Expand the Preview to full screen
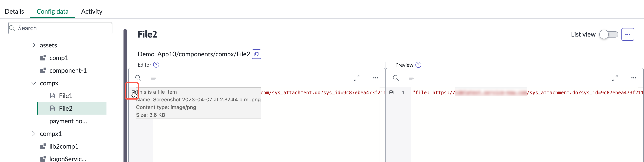This screenshot has width=644, height=162. [615, 78]
